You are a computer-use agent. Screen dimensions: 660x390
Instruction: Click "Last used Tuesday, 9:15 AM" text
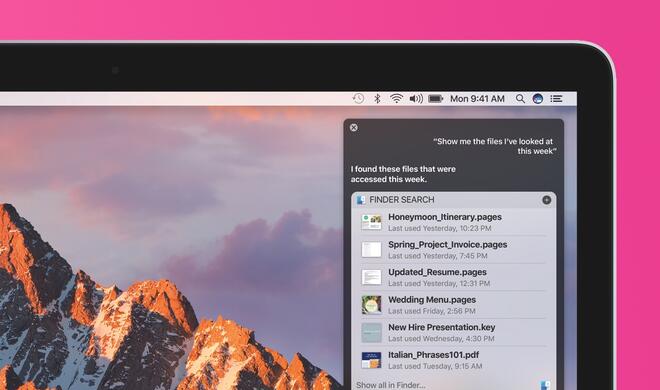[x=435, y=366]
